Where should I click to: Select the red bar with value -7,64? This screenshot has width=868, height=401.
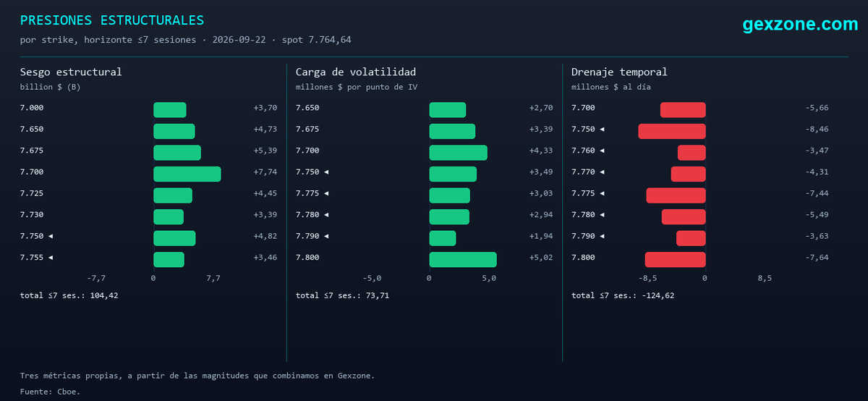tap(675, 259)
